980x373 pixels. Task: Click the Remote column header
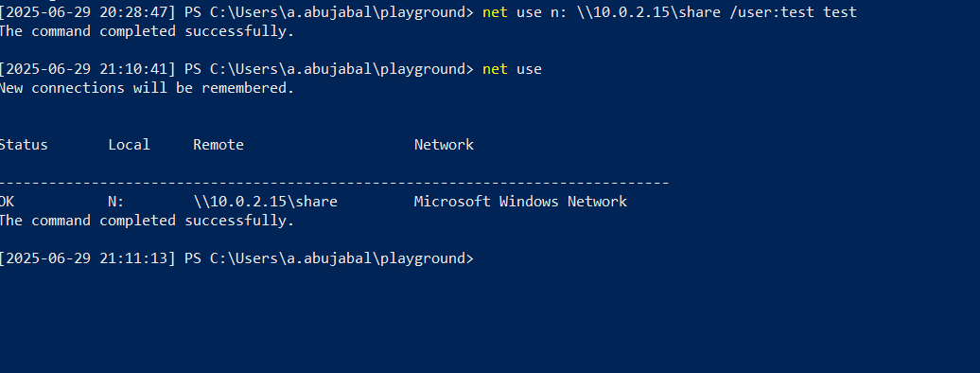click(219, 145)
